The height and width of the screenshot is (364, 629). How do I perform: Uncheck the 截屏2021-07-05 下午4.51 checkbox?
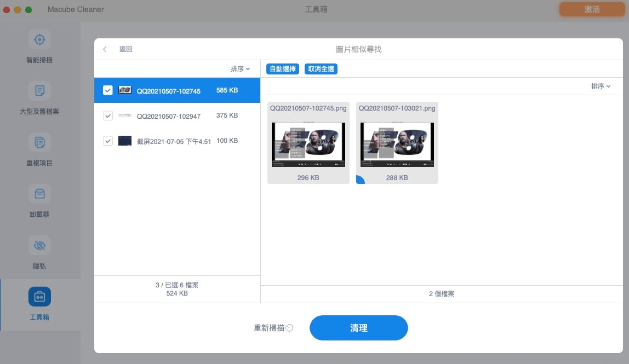coord(107,141)
